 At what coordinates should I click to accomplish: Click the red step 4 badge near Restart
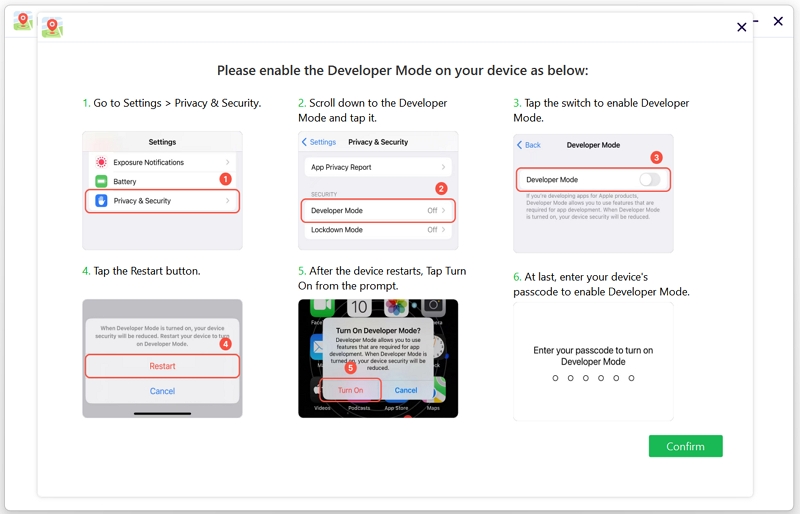pos(225,344)
